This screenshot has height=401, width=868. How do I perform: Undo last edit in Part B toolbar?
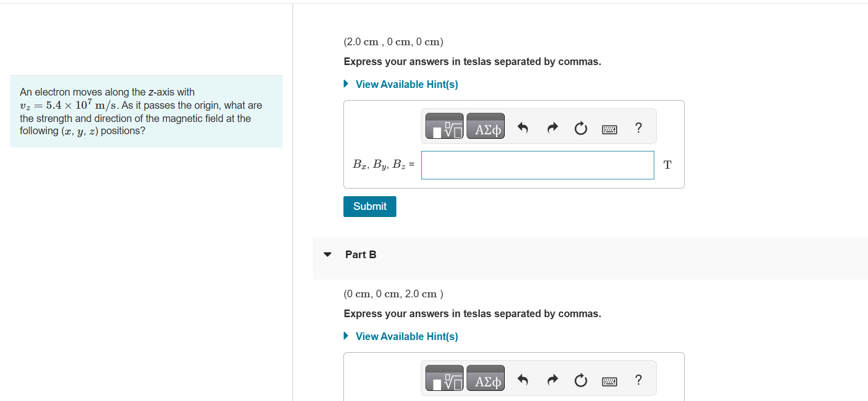pyautogui.click(x=523, y=380)
